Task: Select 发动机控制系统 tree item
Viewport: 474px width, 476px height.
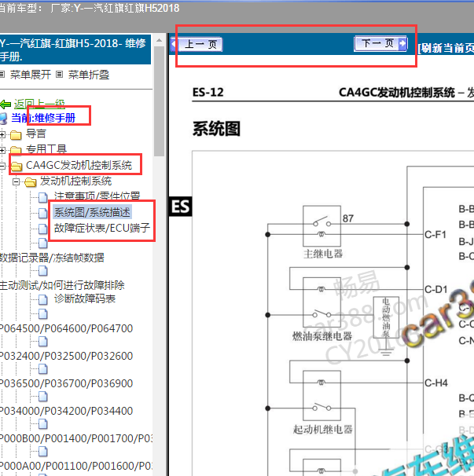Action: point(75,181)
